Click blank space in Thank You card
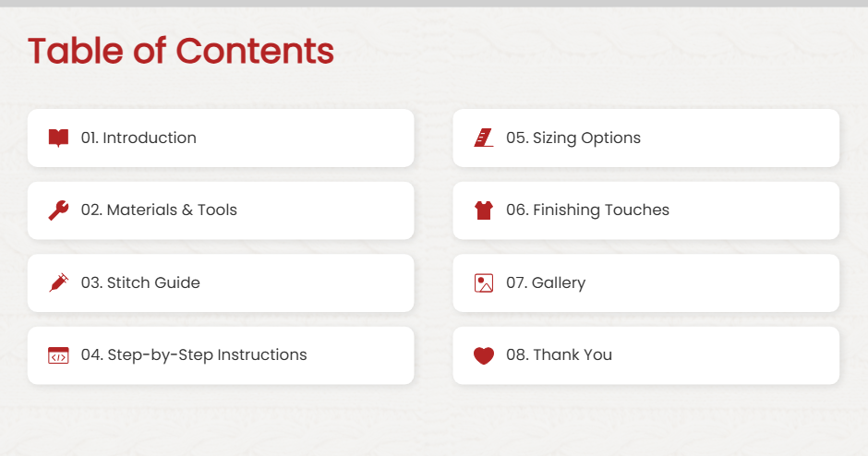 [725, 355]
